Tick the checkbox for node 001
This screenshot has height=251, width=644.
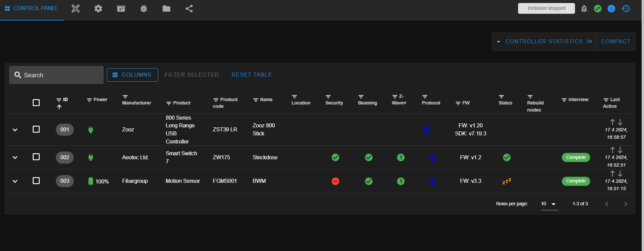(x=36, y=129)
